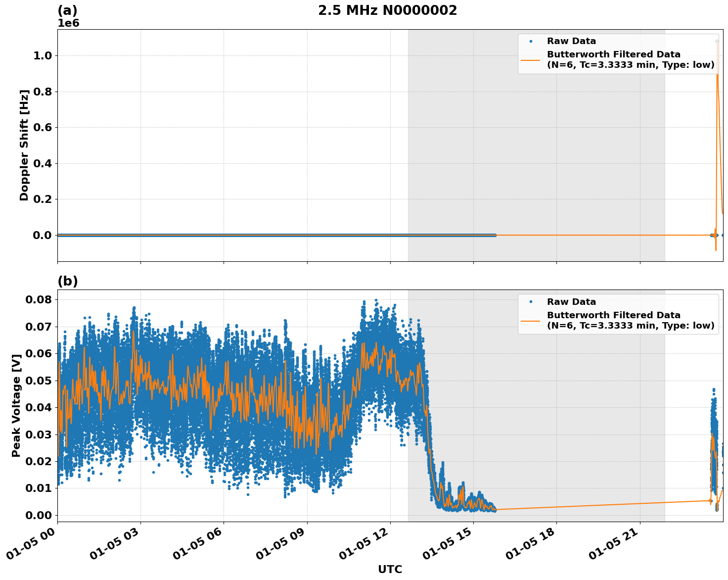The image size is (728, 580).
Task: Click the title 2.5 MHz N0000002
Action: coord(389,9)
